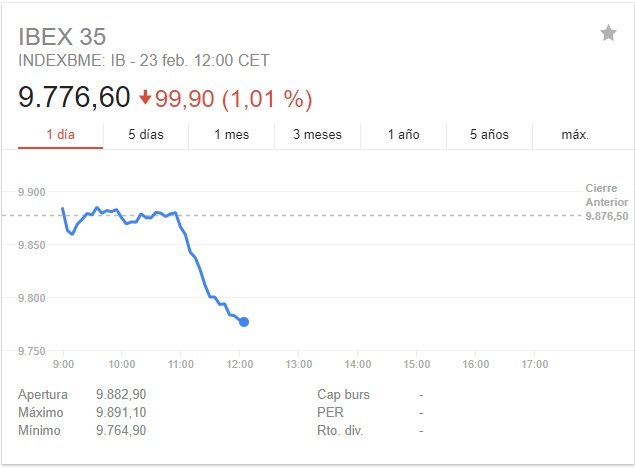
Task: Open the máx. range tab
Action: (575, 134)
